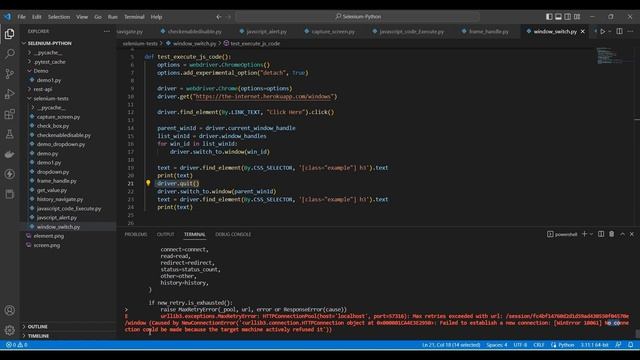This screenshot has height=360, width=640.
Task: Split the editor to the right
Action: (x=619, y=31)
